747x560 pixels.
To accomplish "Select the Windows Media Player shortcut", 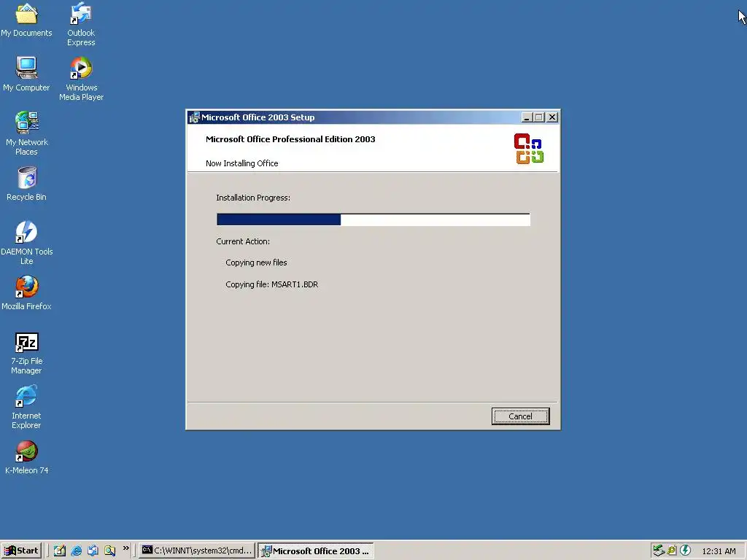I will point(81,79).
